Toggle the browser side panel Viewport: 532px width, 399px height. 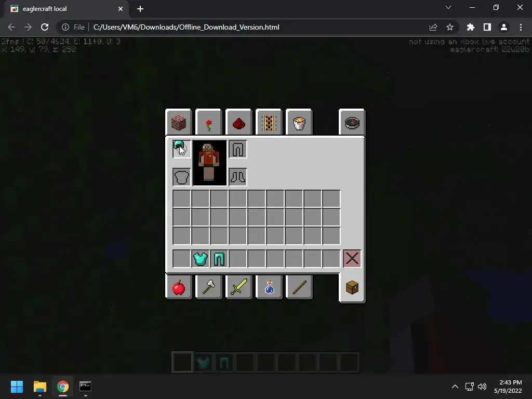[487, 27]
